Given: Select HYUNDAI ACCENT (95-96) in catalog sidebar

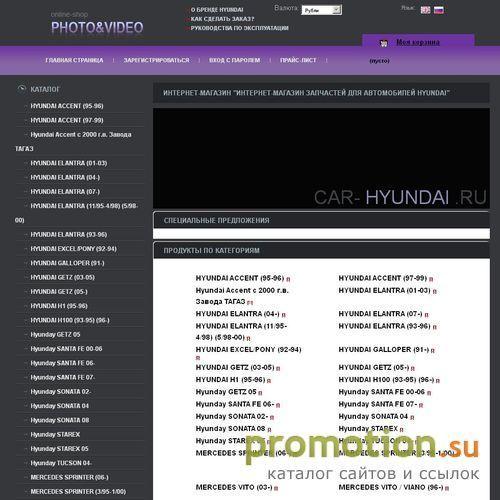Looking at the screenshot, I should 67,106.
